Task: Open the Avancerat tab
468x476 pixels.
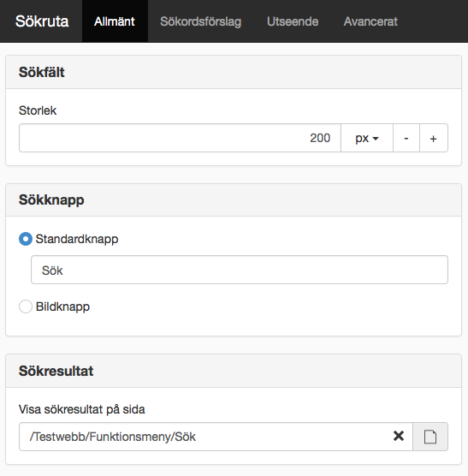Action: click(x=370, y=21)
